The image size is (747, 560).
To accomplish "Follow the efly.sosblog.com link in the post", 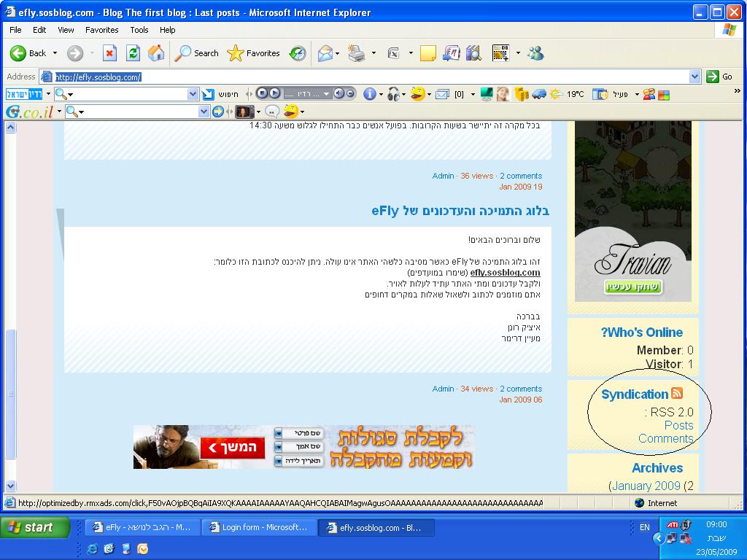I will click(505, 273).
